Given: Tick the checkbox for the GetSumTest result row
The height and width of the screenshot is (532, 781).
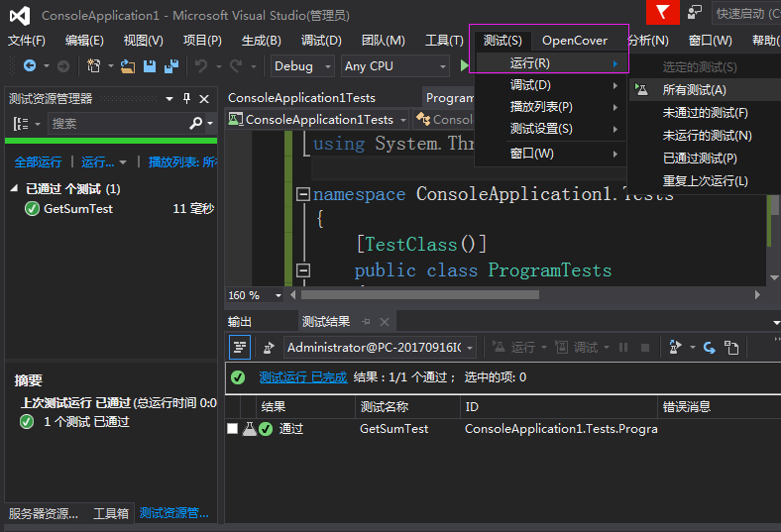Looking at the screenshot, I should (x=232, y=429).
